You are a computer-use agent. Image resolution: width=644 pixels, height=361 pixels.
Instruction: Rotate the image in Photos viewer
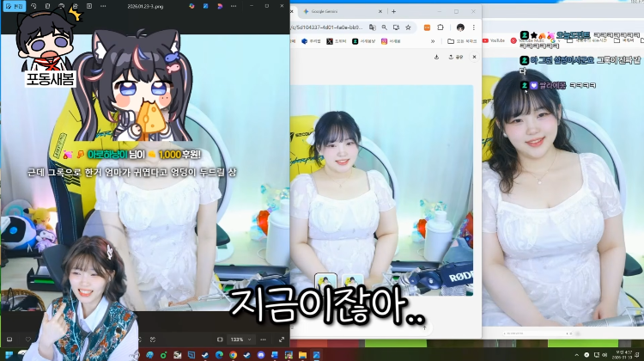33,6
